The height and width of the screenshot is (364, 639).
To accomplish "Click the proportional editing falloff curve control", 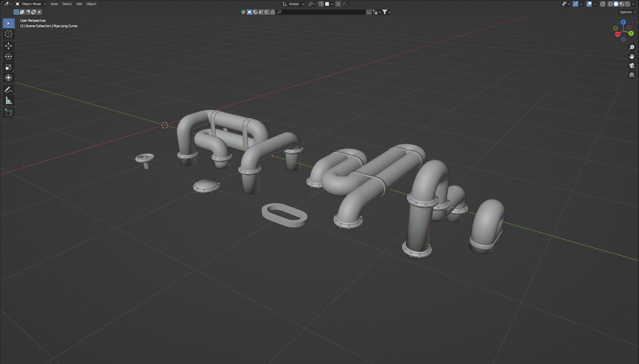I will coord(345,4).
